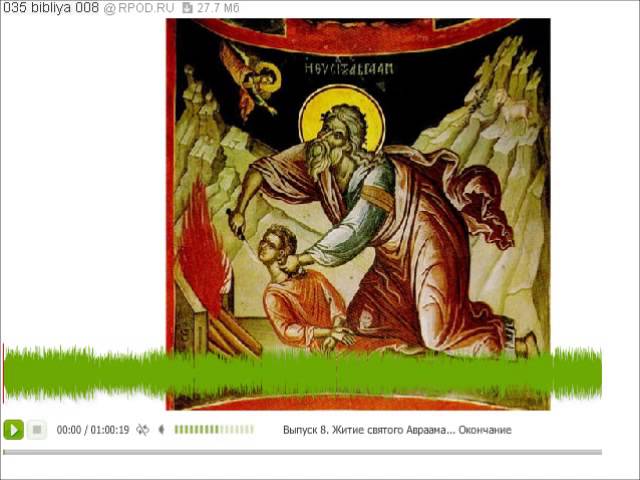The image size is (640, 480).
Task: Start playback with the green play button
Action: click(x=13, y=430)
